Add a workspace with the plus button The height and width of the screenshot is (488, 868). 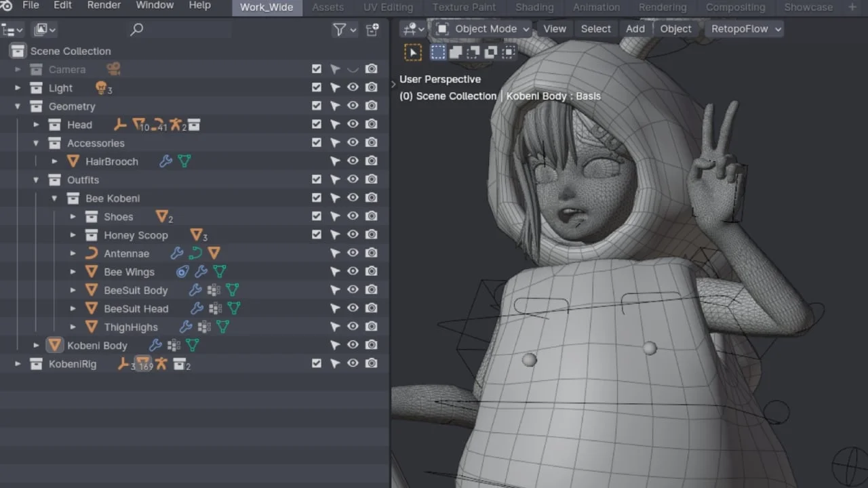[852, 7]
